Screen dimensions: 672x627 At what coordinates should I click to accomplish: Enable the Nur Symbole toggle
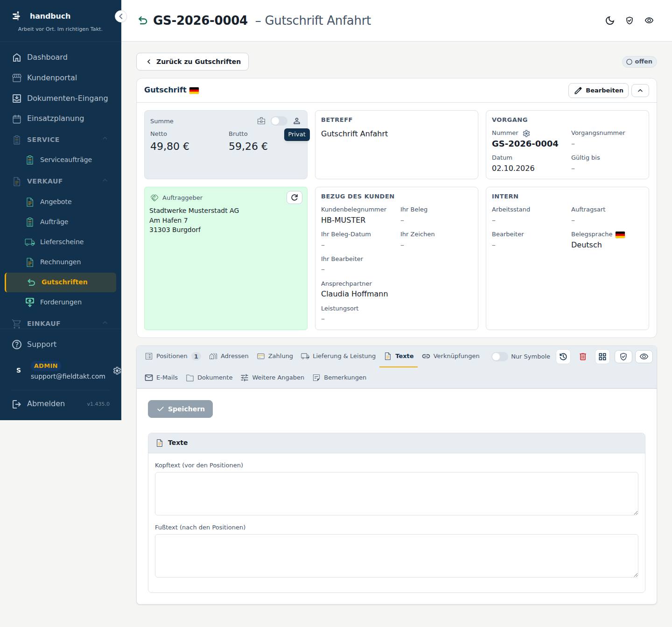500,357
